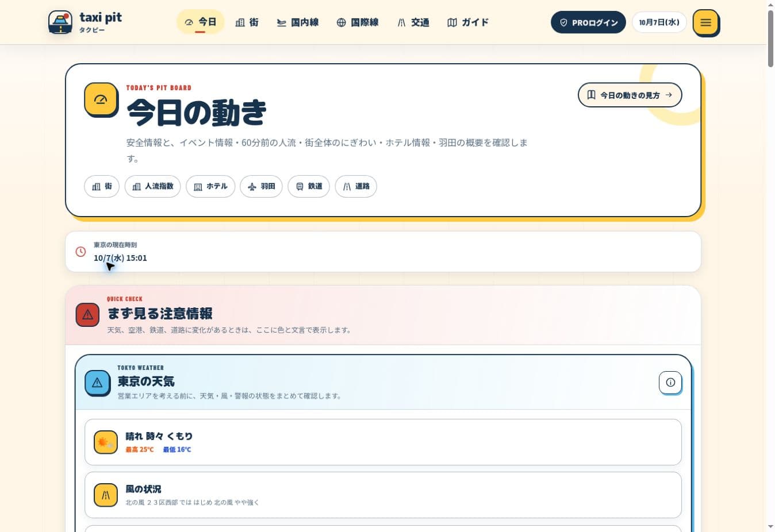Screen dimensions: 775x532
Task: Click the clock icon beside 東京の現在時刻
Action: tap(80, 252)
